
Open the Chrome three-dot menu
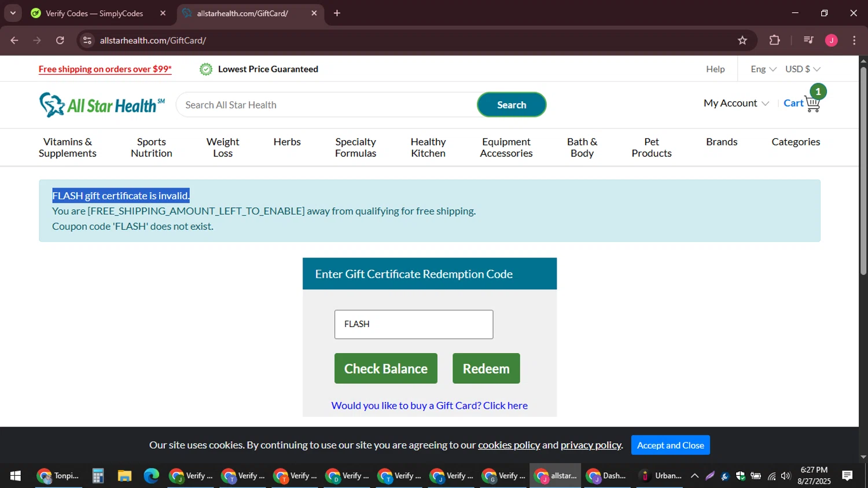[854, 40]
